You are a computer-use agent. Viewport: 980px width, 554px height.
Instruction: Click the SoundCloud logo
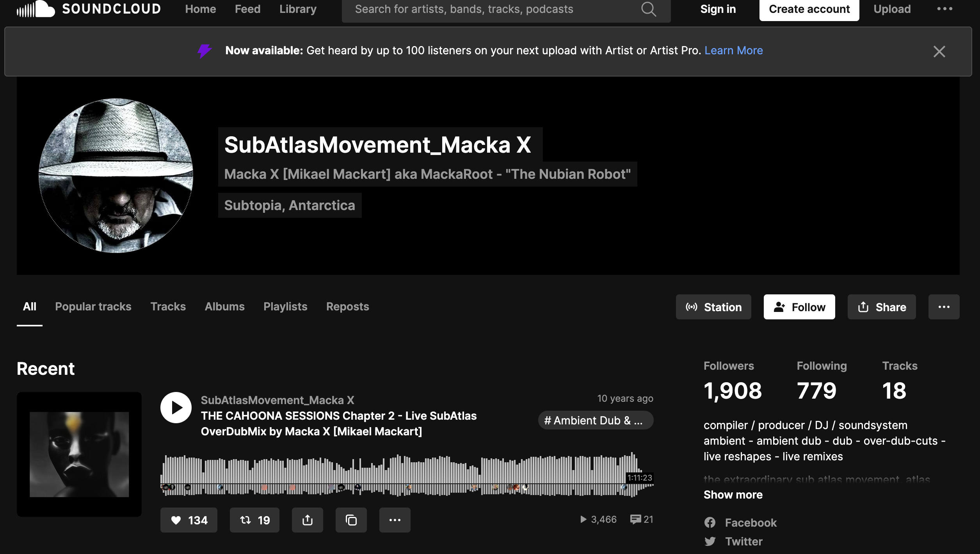(x=89, y=9)
